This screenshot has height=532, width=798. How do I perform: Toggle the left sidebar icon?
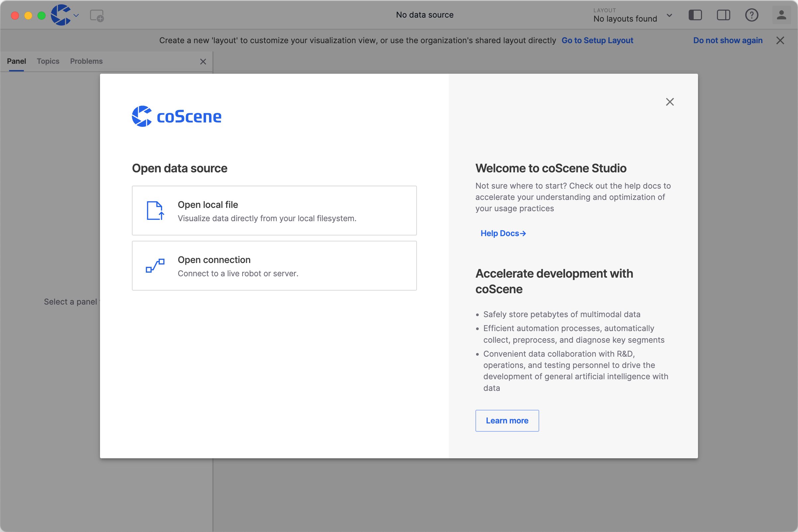tap(695, 15)
